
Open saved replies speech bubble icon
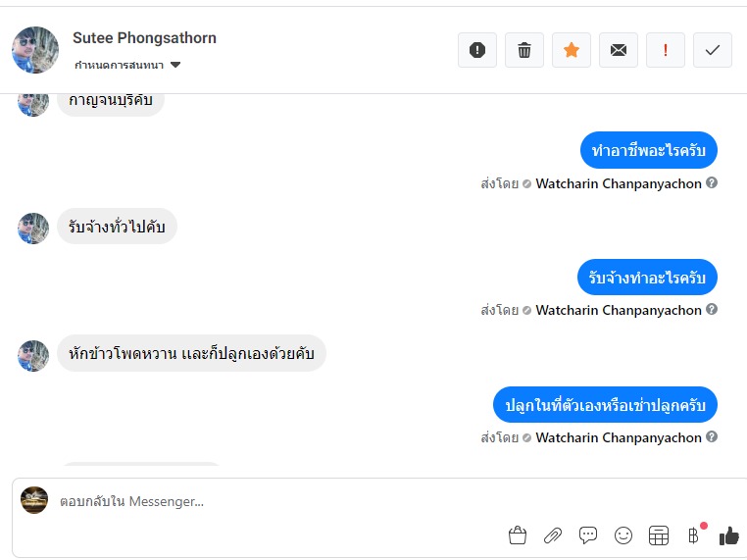[x=588, y=535]
